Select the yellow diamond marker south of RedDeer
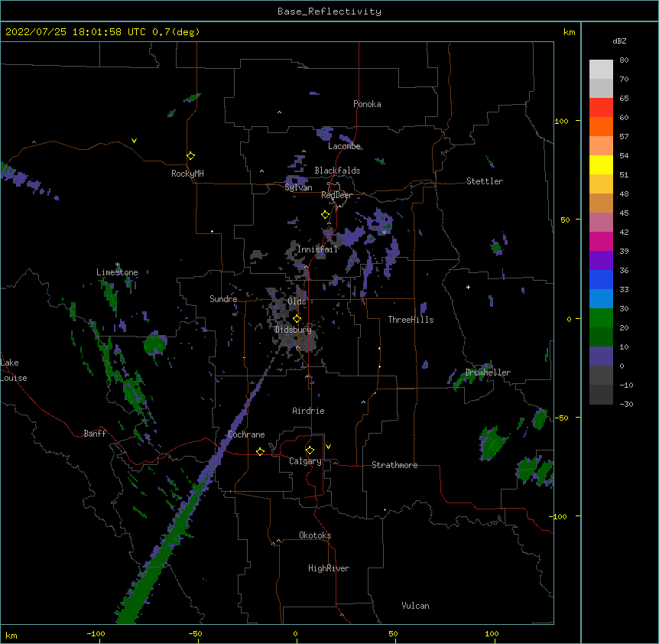 pos(326,215)
